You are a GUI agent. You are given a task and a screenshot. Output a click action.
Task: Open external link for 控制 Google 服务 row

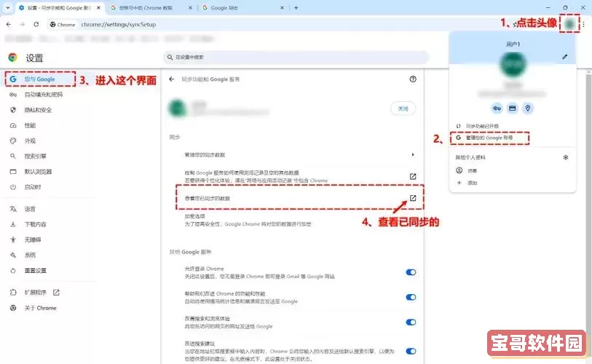[x=413, y=176]
